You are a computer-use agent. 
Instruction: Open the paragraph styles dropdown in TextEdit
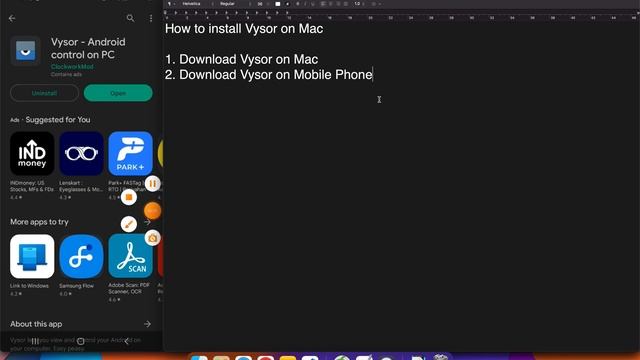[171, 4]
